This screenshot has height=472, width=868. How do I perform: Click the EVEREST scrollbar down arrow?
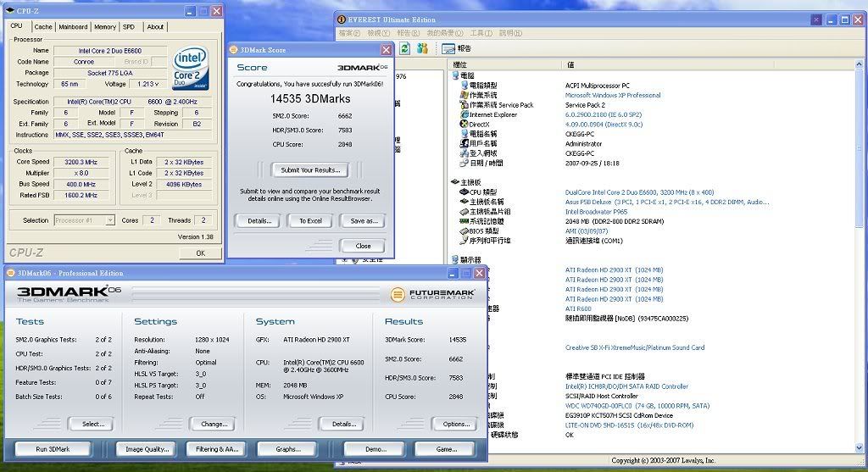[x=859, y=448]
